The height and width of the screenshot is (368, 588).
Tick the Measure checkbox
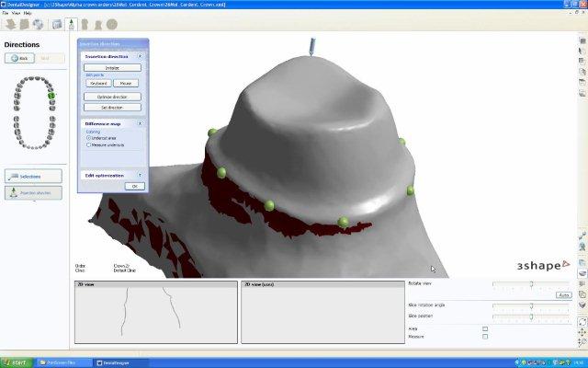tap(485, 336)
